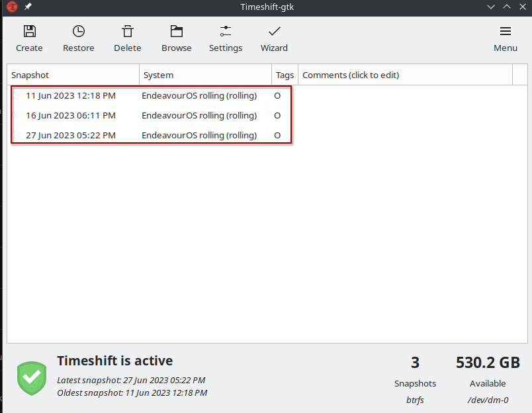The image size is (532, 413).
Task: Open Settings via the sliders icon
Action: pyautogui.click(x=226, y=31)
